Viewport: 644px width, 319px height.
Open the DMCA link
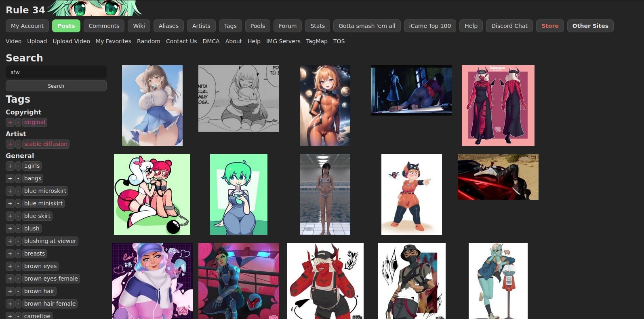click(211, 41)
